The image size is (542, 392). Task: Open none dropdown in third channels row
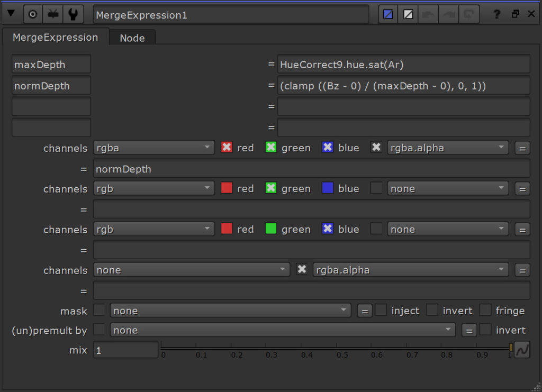[x=448, y=229]
